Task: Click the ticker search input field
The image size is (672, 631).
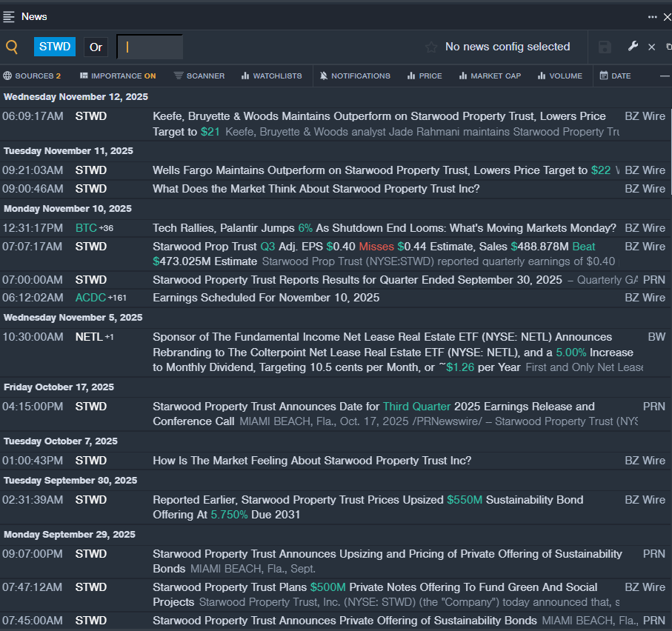Action: coord(150,47)
